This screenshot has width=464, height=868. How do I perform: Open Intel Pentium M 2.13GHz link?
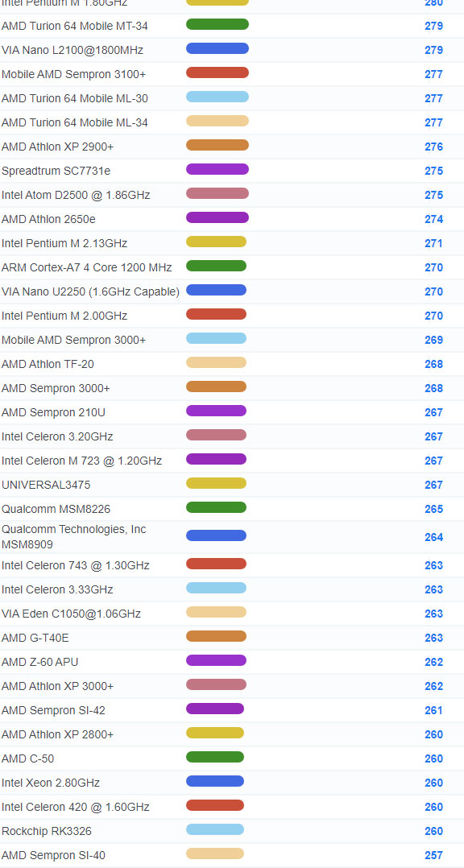64,243
